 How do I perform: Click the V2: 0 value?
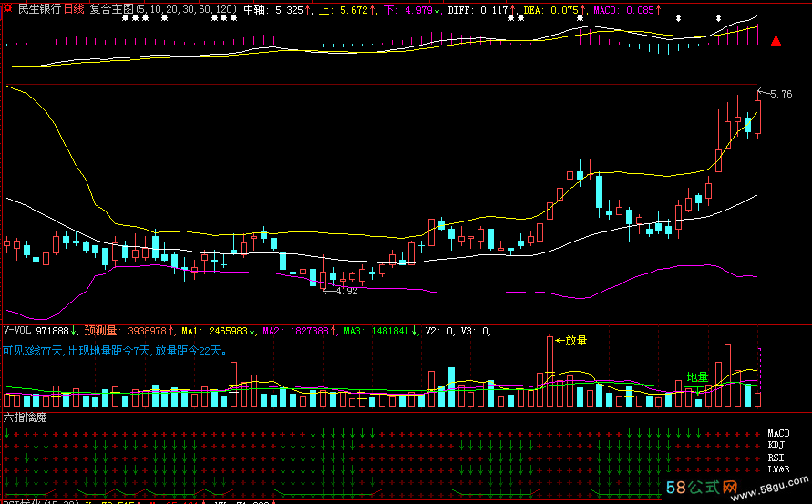439,331
